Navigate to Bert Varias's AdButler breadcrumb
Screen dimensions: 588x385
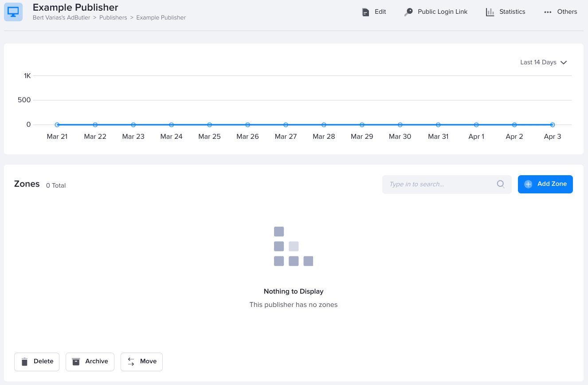pyautogui.click(x=62, y=18)
